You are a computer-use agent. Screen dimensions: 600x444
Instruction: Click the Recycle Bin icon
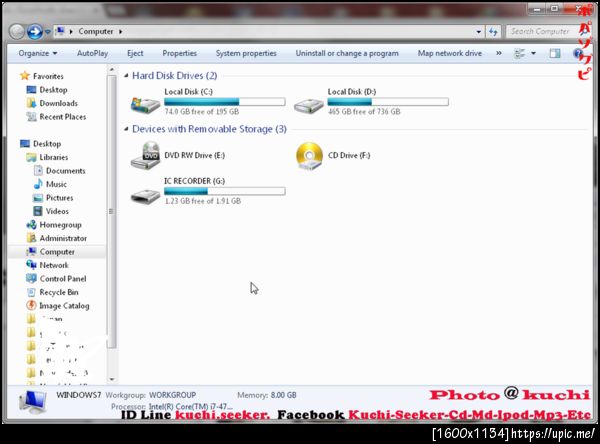coord(31,292)
